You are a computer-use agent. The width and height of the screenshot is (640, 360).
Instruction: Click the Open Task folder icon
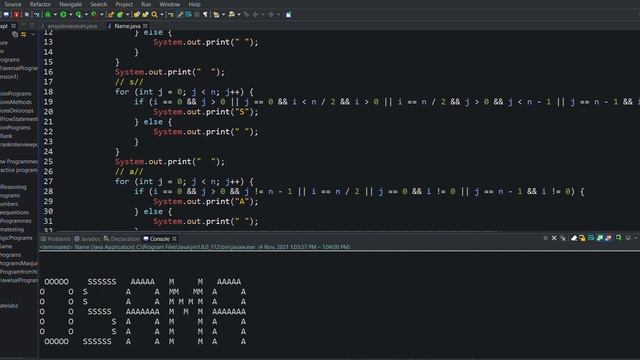(x=145, y=14)
